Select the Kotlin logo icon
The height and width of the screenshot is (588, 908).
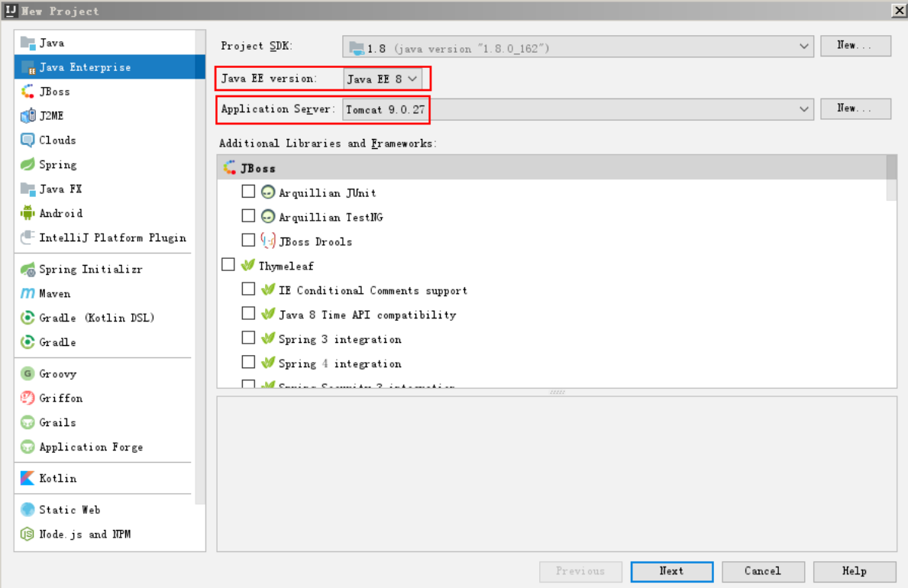coord(27,478)
